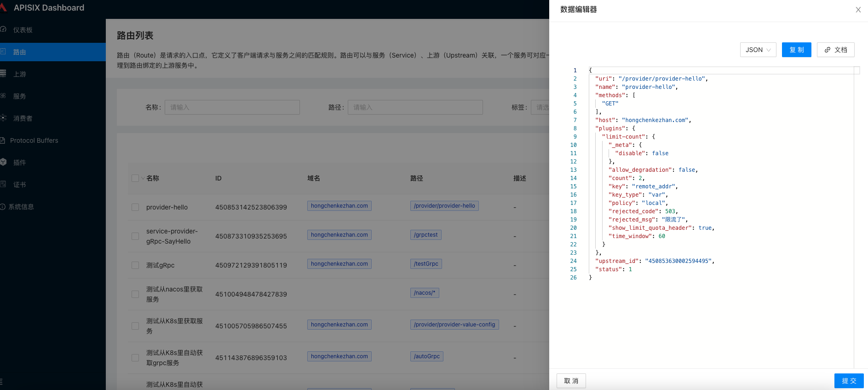Click the certificate icon beside 证书
This screenshot has width=868, height=390.
3,184
